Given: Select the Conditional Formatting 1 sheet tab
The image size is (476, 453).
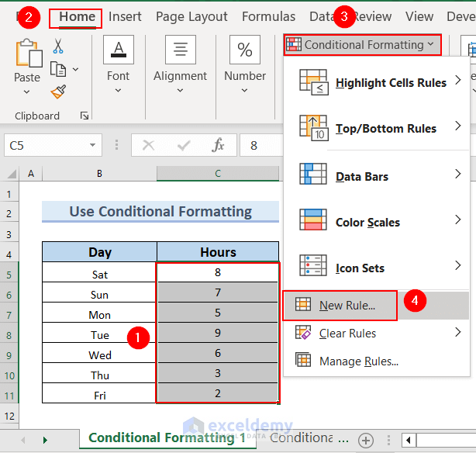Looking at the screenshot, I should click(167, 438).
